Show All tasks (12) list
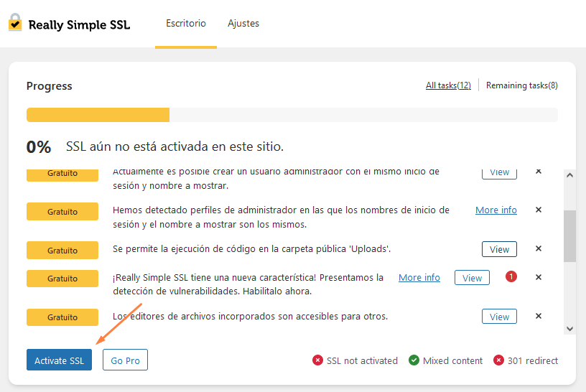 click(448, 85)
